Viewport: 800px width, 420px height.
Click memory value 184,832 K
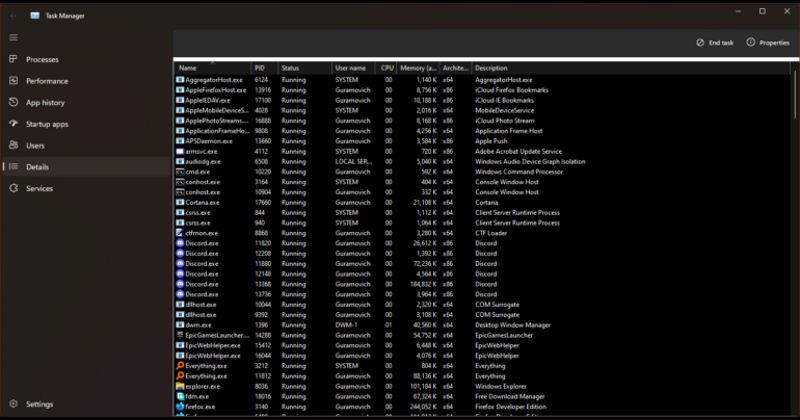click(423, 284)
